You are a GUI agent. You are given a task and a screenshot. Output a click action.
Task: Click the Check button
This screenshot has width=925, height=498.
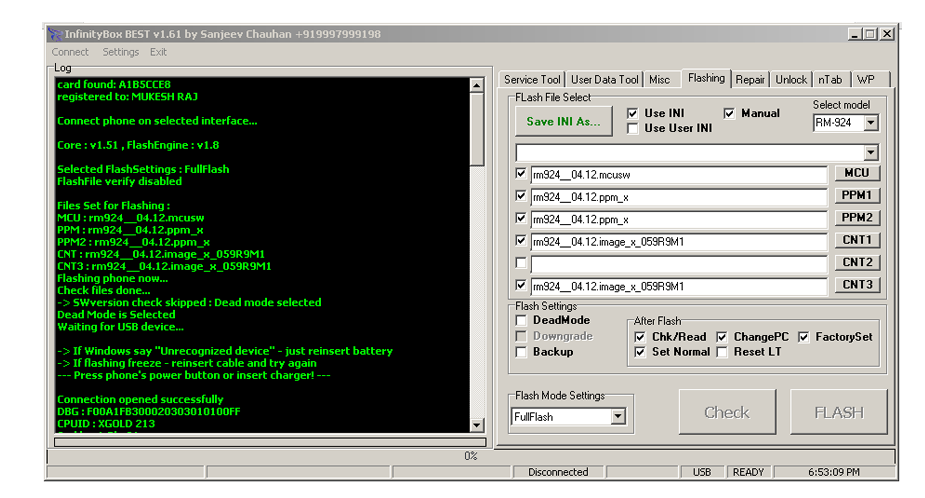pyautogui.click(x=727, y=412)
